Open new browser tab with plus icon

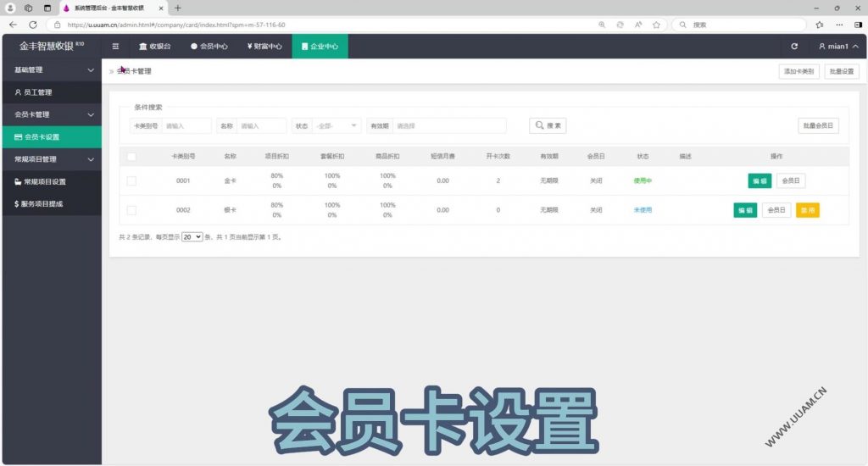point(177,8)
